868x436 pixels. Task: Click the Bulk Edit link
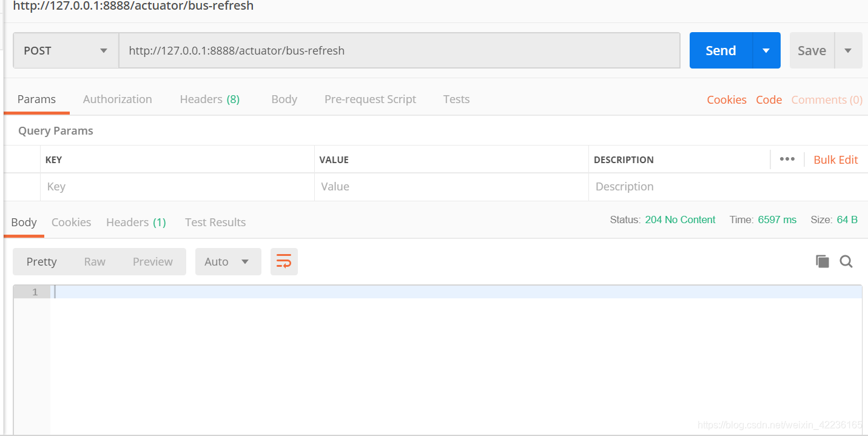click(x=836, y=159)
